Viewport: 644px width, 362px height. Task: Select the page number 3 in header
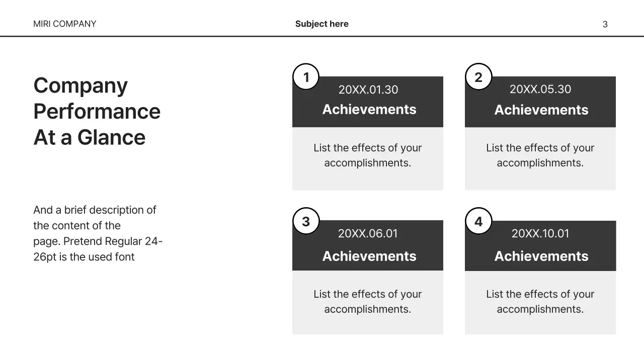click(x=605, y=24)
